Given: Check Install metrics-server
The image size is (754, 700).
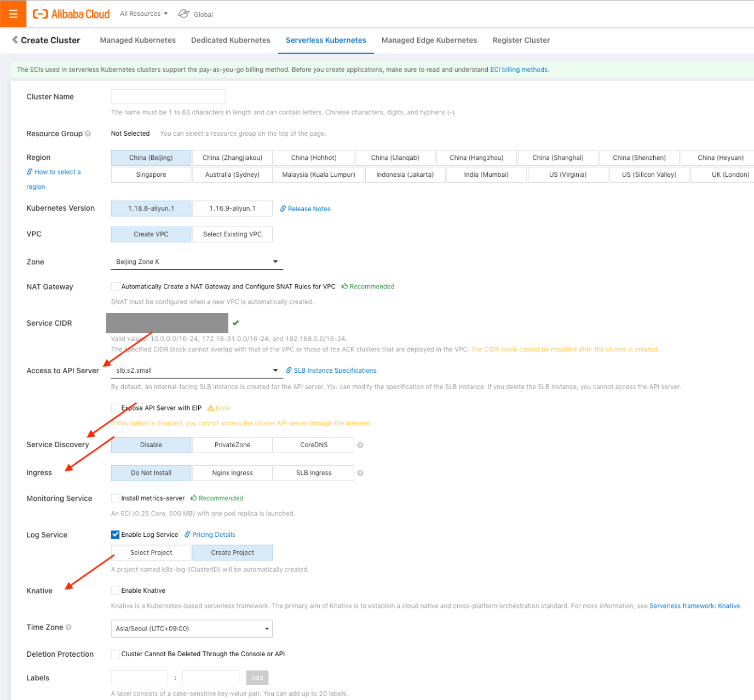Looking at the screenshot, I should coord(115,498).
